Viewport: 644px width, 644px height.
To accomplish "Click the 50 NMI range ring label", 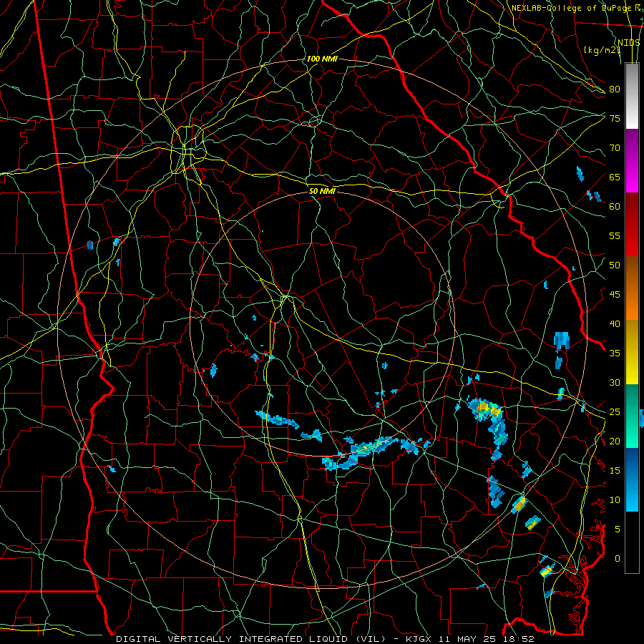I will click(x=322, y=191).
